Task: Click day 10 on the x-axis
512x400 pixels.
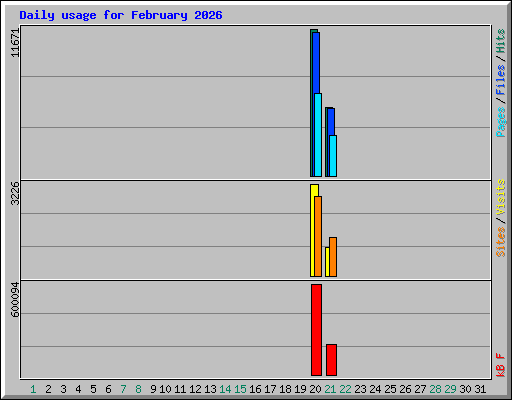Action: tap(165, 389)
